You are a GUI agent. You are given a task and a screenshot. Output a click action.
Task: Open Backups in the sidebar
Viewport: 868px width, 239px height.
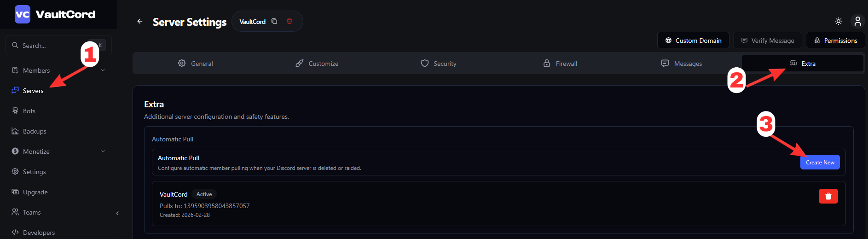pos(35,131)
